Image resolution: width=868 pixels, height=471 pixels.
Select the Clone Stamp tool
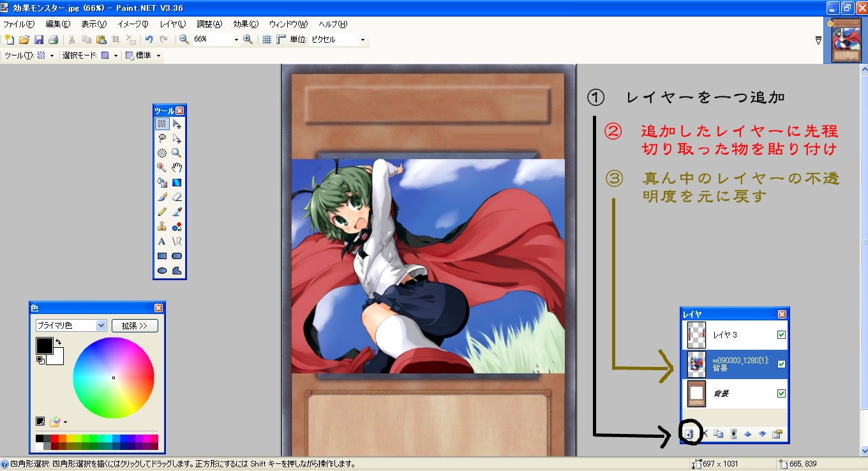click(x=162, y=227)
